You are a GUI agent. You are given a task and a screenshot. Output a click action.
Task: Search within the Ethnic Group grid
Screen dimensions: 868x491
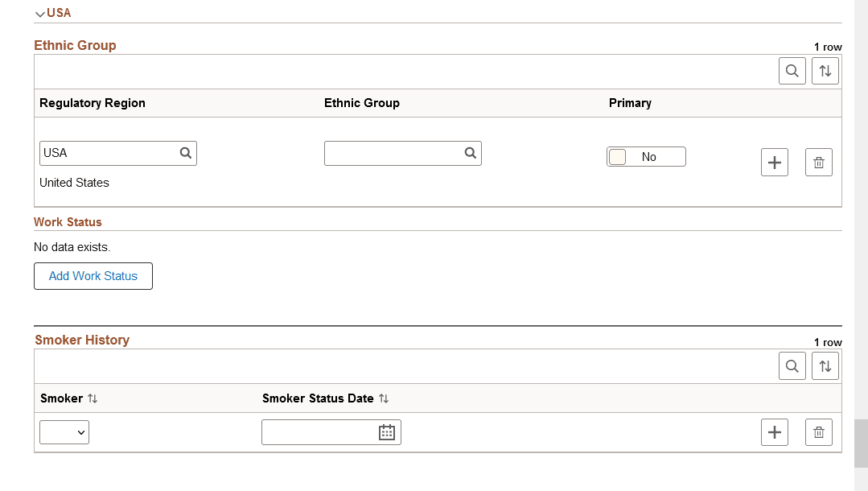[792, 71]
